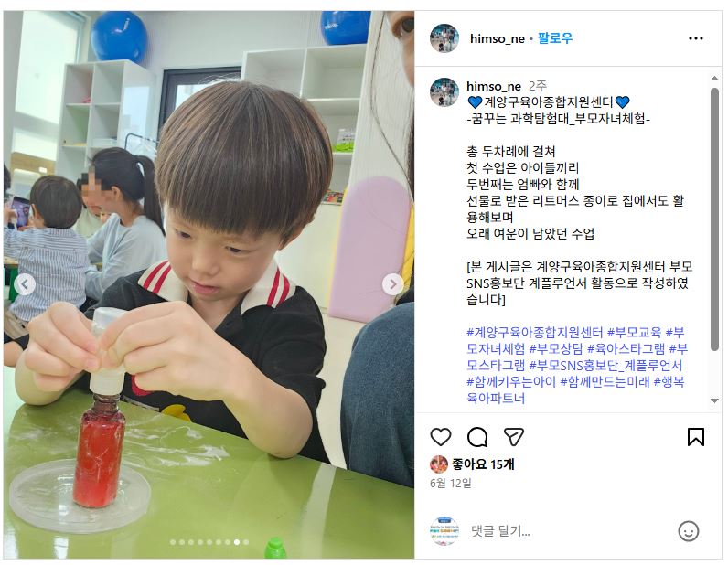Click himso_ne profile picture in header

click(x=444, y=38)
